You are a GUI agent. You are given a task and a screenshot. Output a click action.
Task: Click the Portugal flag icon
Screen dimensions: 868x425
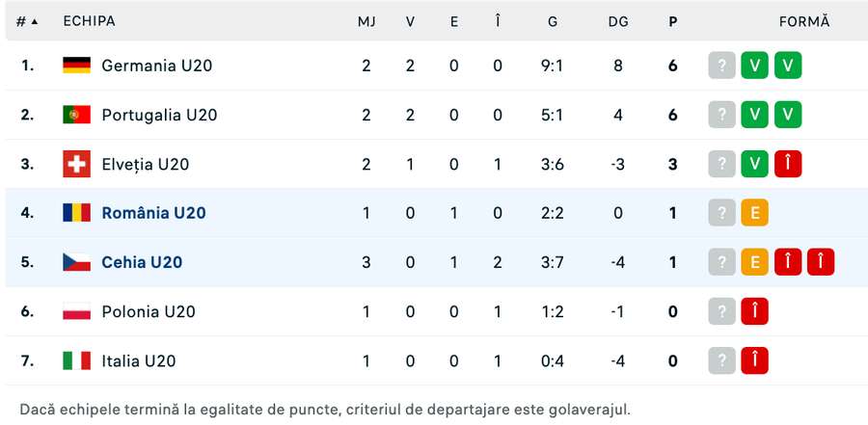pos(76,115)
